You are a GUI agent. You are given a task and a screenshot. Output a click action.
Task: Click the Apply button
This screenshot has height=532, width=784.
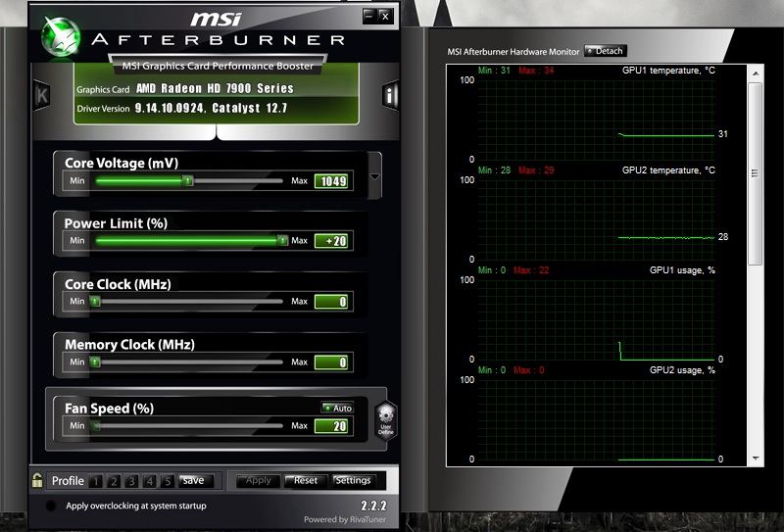point(258,480)
